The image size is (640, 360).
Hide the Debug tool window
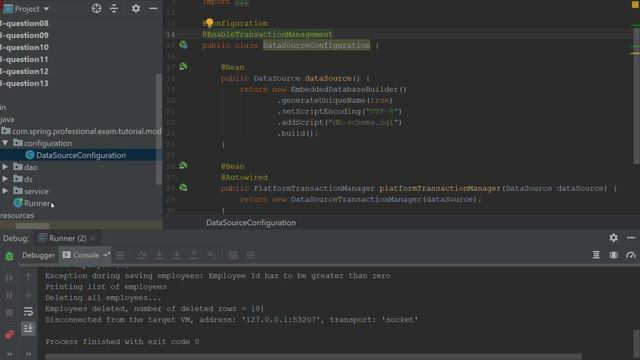point(631,238)
